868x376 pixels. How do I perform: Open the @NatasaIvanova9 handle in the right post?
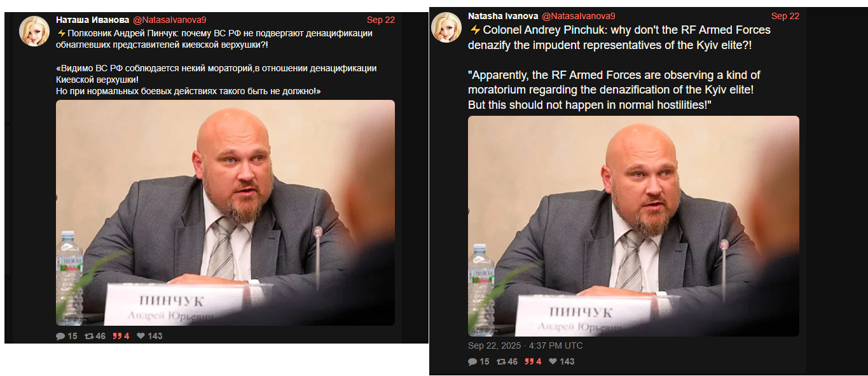[578, 16]
